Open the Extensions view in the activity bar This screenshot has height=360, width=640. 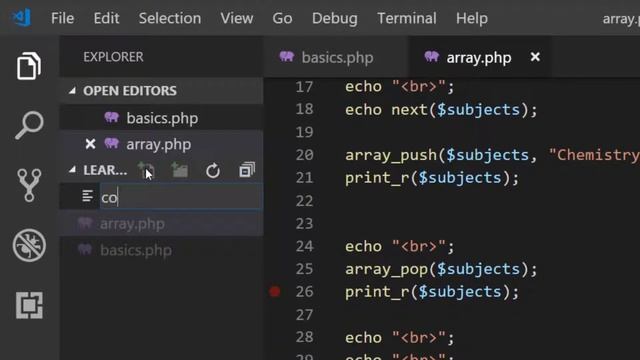pyautogui.click(x=29, y=305)
